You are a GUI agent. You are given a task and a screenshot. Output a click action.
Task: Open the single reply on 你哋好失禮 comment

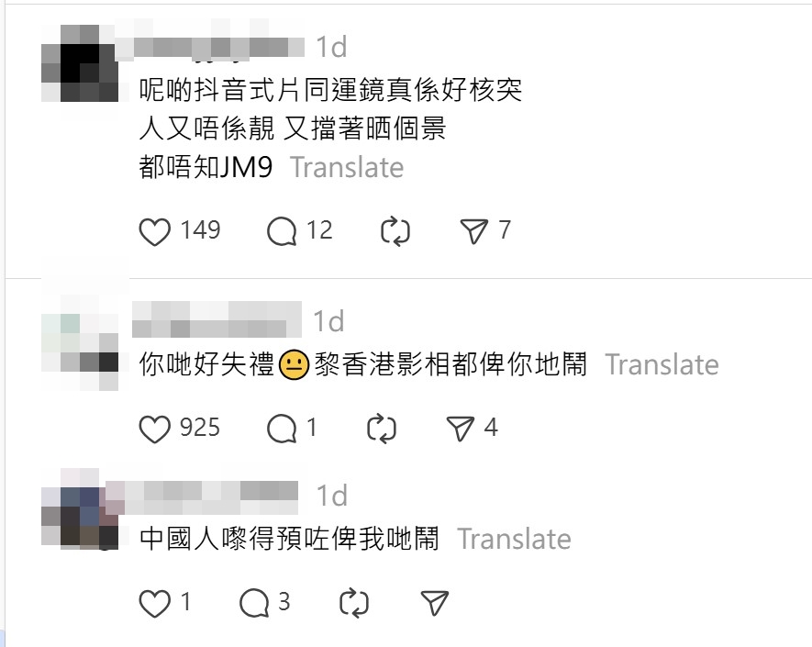click(x=282, y=429)
